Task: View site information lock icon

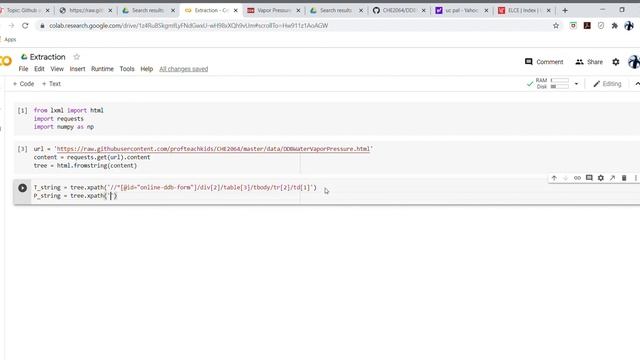Action: click(x=42, y=26)
